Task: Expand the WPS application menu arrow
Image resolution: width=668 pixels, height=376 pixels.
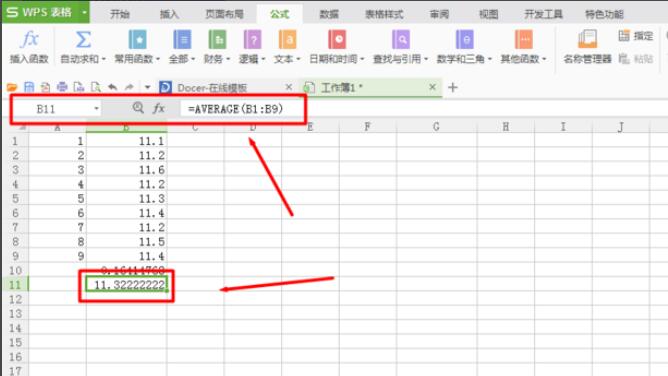Action: [84, 12]
